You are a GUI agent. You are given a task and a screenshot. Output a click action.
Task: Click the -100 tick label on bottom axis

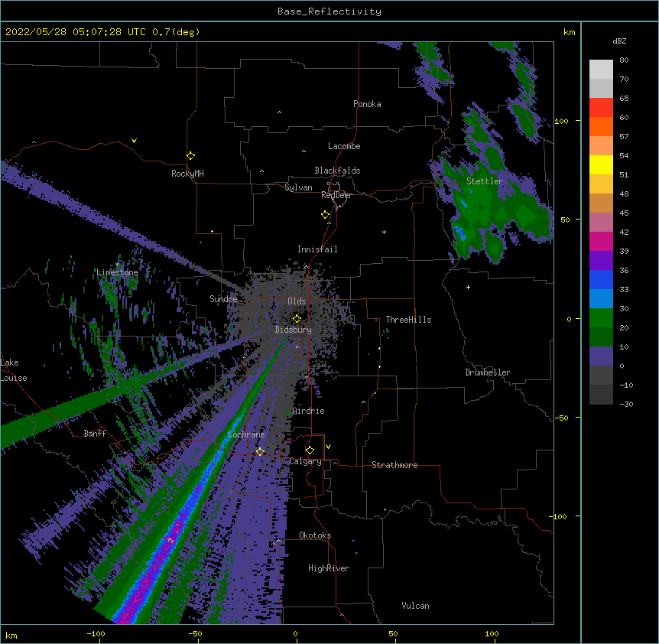click(x=96, y=633)
